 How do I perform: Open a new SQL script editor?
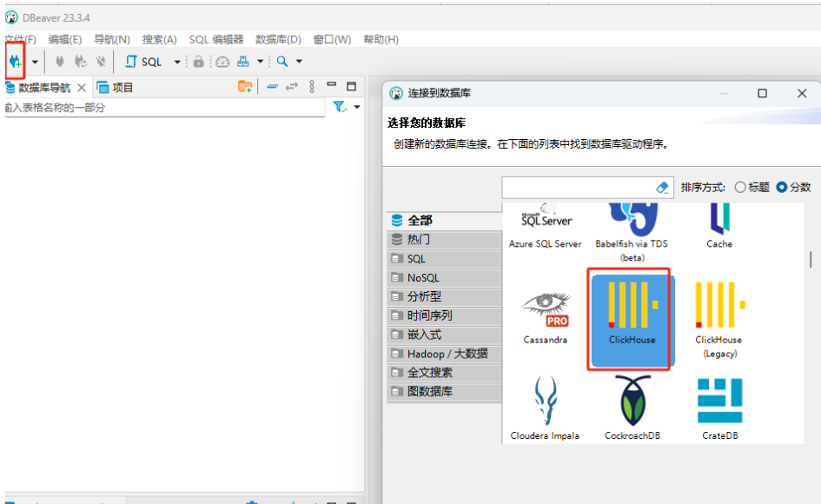click(143, 62)
